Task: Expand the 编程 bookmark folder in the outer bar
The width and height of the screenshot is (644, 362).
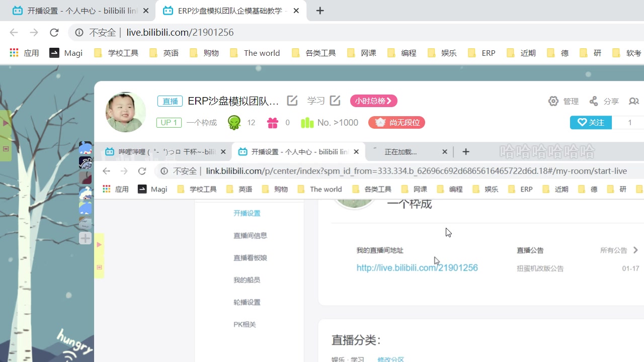Action: coord(402,53)
